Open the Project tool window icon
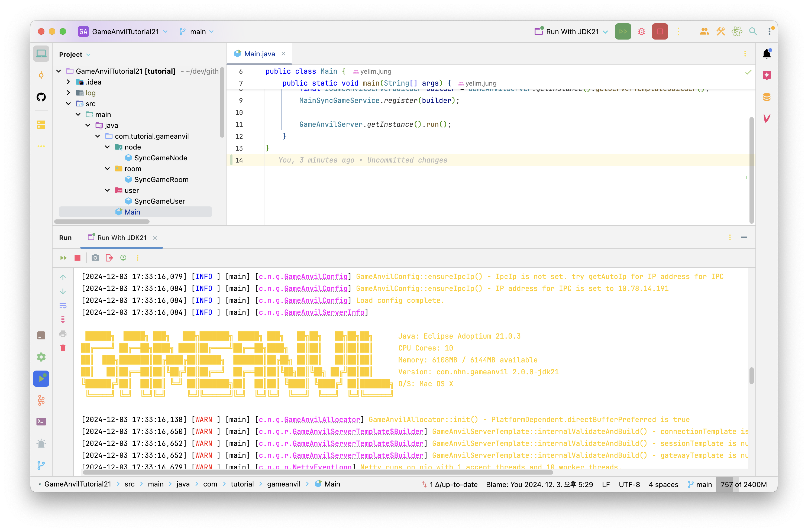The height and width of the screenshot is (532, 808). 41,54
